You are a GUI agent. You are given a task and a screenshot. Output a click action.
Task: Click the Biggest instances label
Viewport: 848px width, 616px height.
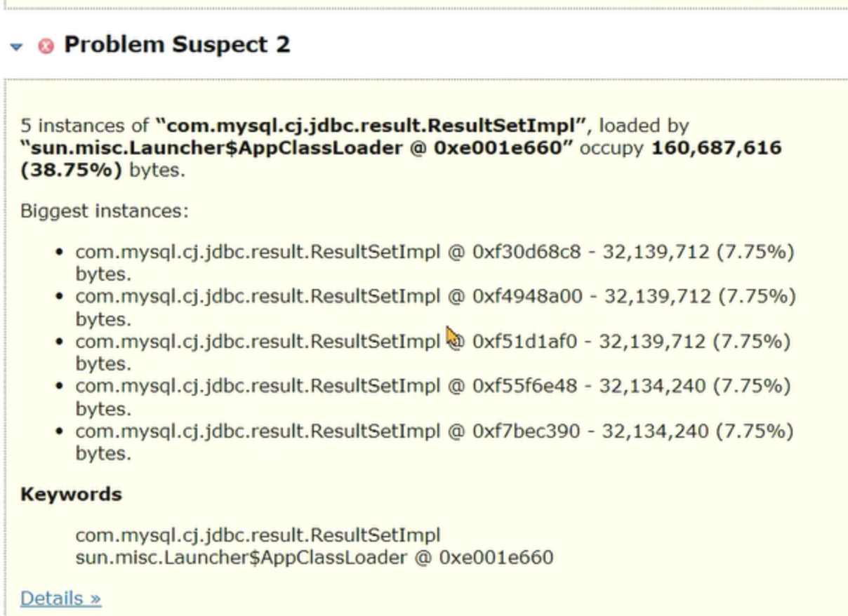click(x=104, y=210)
